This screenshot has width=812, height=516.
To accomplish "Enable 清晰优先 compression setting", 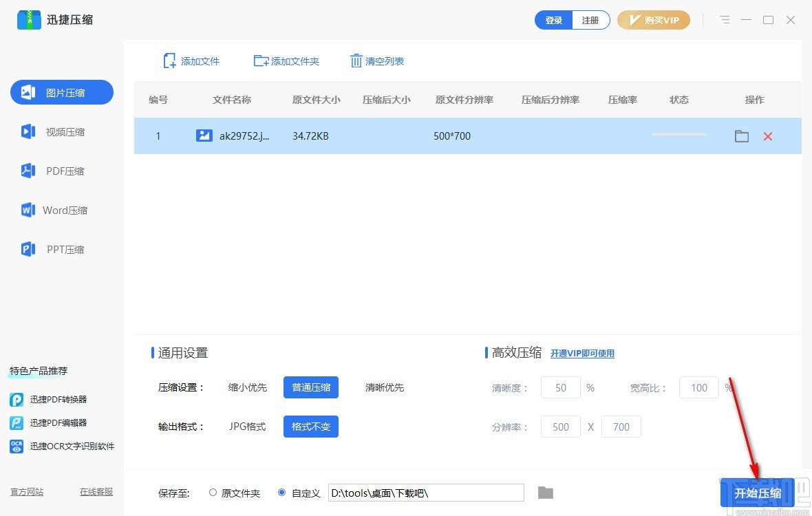I will click(x=385, y=387).
